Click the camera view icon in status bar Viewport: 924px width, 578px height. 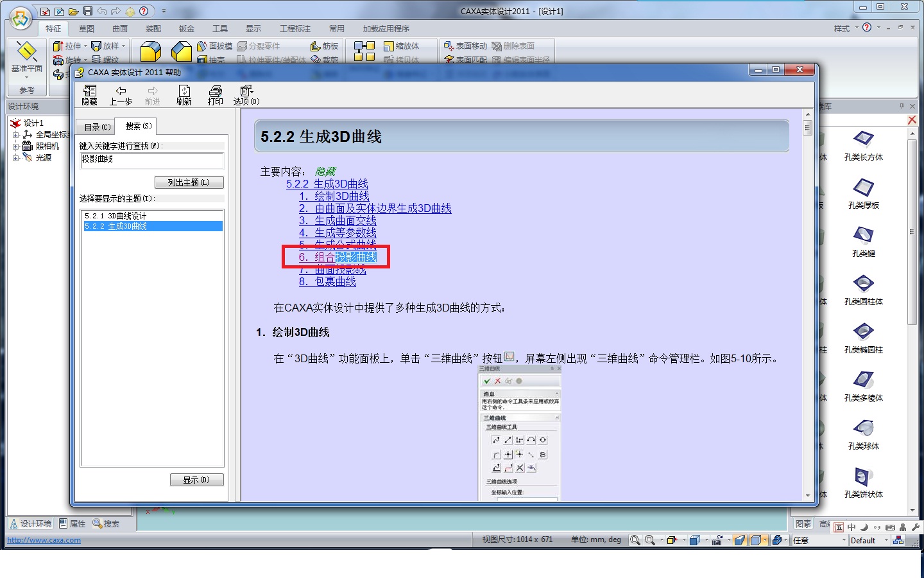[x=717, y=540]
